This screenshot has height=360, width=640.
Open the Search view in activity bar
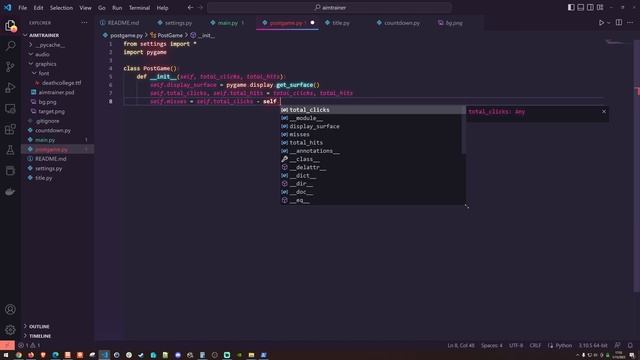coord(10,46)
